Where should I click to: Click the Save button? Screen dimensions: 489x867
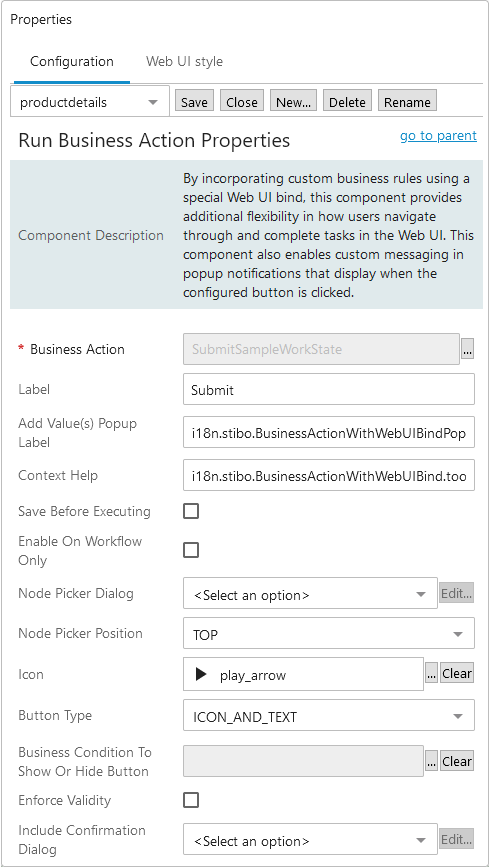coord(195,102)
